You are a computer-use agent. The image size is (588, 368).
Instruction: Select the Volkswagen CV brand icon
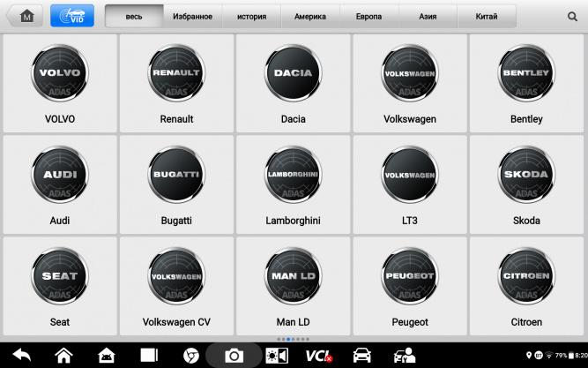coord(176,276)
